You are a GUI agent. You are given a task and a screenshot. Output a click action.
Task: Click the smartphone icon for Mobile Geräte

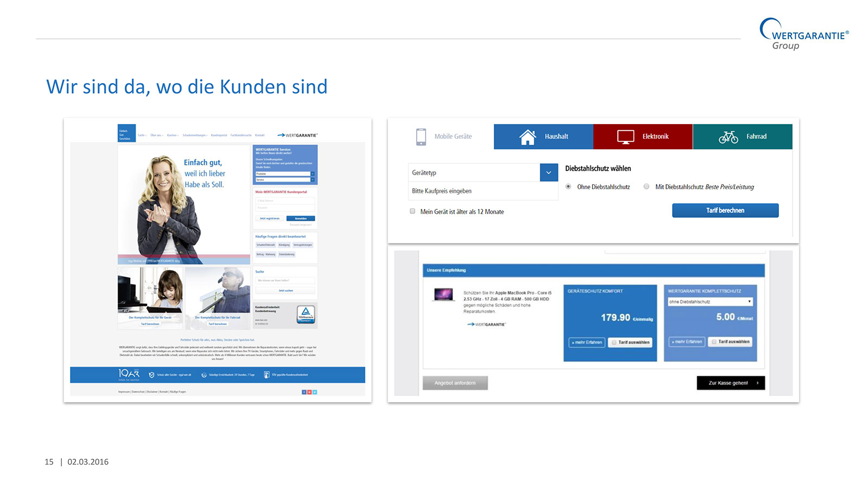pyautogui.click(x=421, y=137)
